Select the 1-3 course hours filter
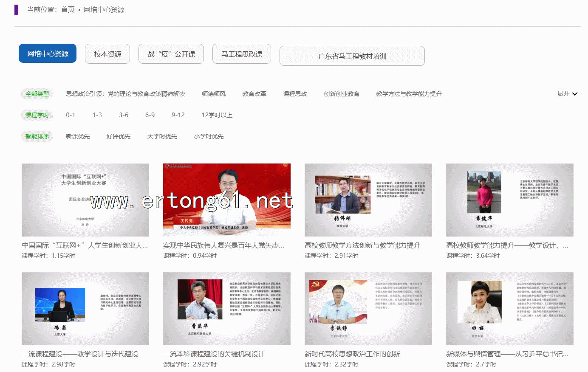 97,115
